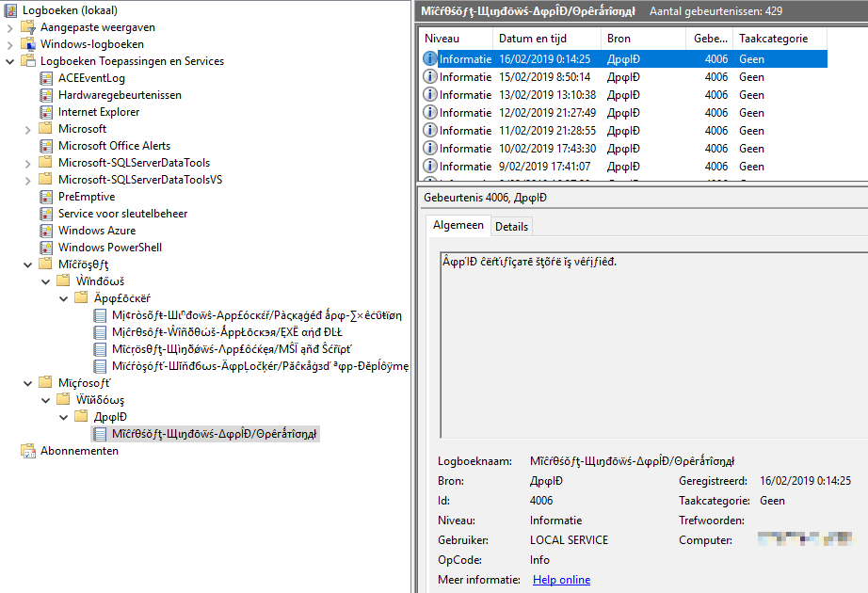
Task: Select the Windows PowerShell log entry
Action: point(110,248)
